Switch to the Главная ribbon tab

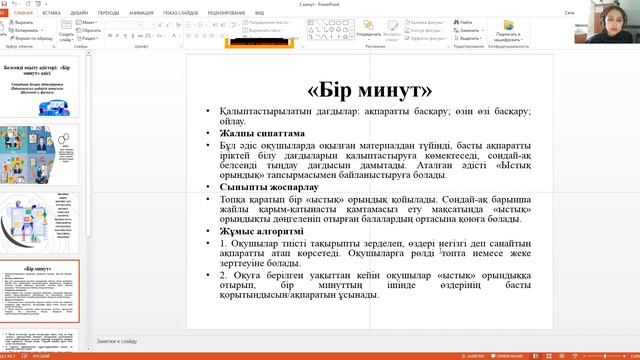point(23,13)
